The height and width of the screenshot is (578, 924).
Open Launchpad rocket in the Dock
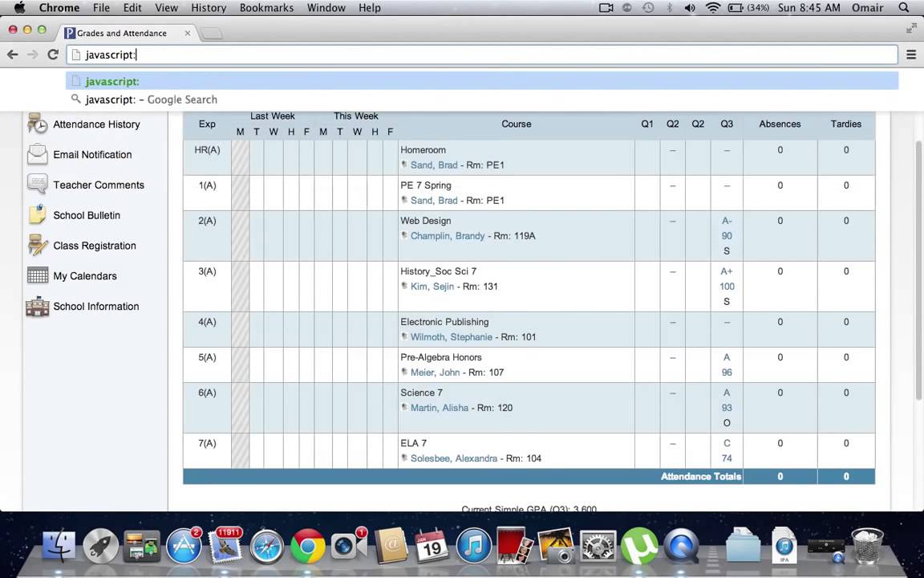100,547
